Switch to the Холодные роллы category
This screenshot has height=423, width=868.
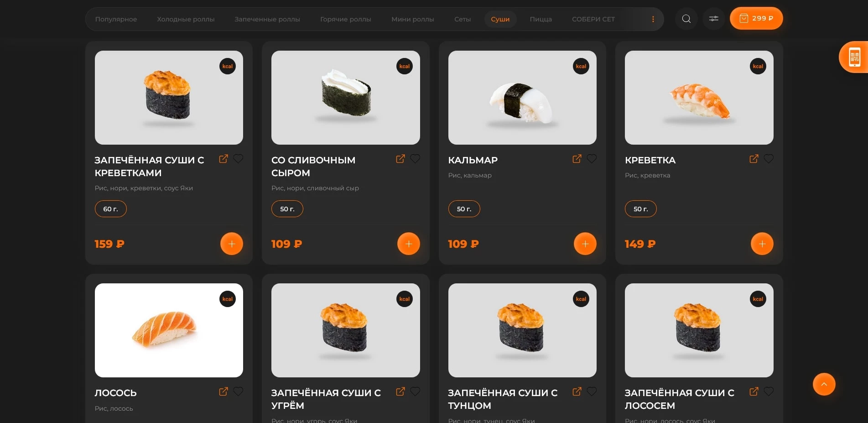pyautogui.click(x=186, y=19)
